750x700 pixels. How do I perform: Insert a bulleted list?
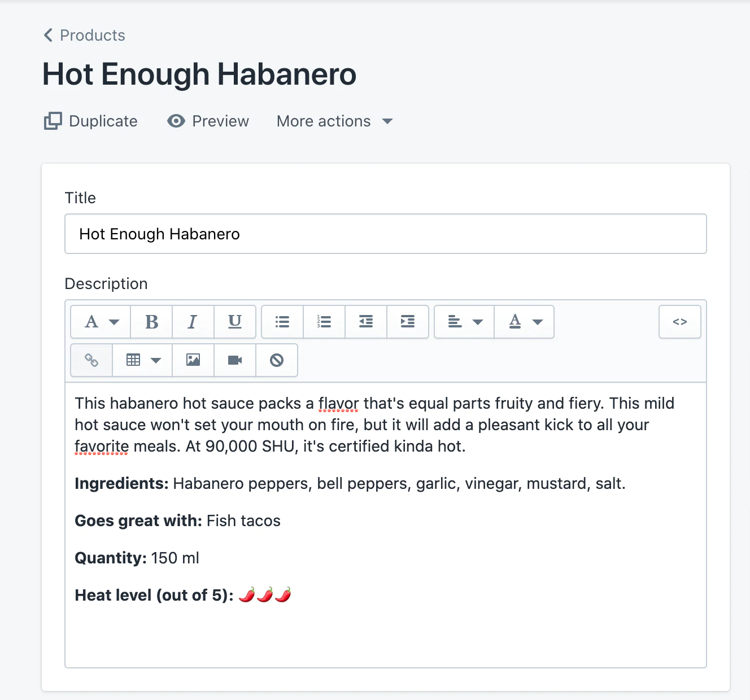(x=282, y=322)
